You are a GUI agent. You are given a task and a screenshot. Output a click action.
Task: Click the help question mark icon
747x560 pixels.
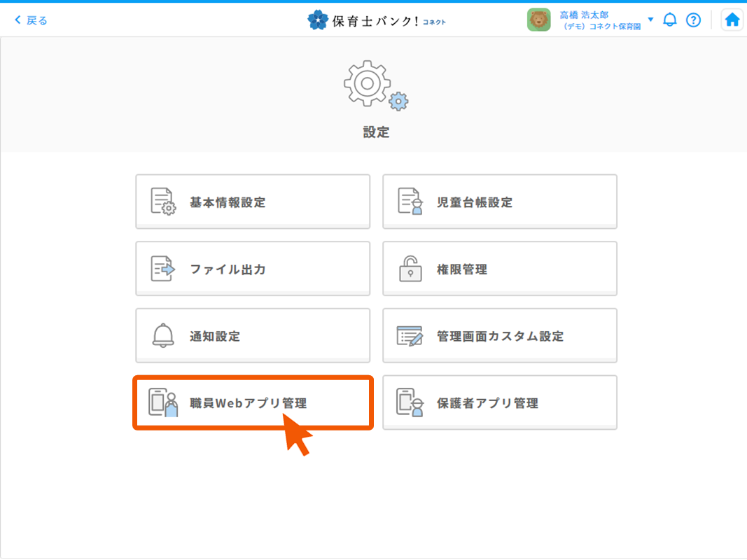(x=693, y=19)
